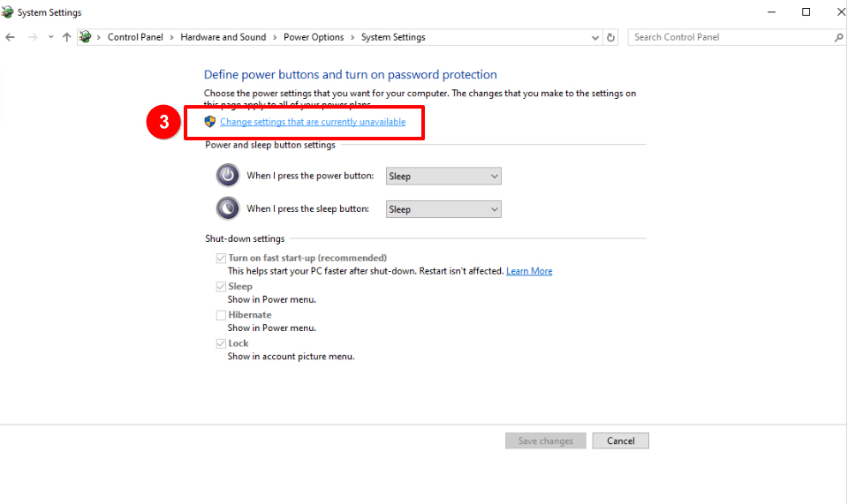Click the up one level arrow

66,37
